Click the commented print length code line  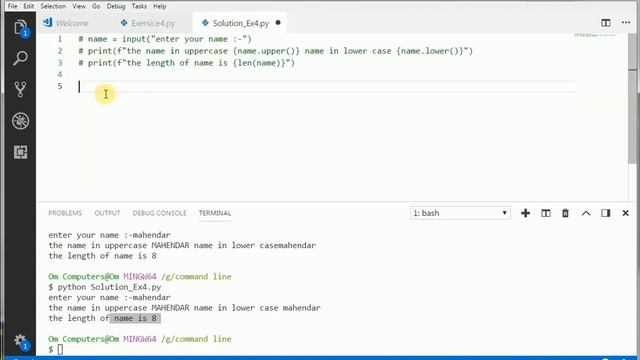click(187, 63)
